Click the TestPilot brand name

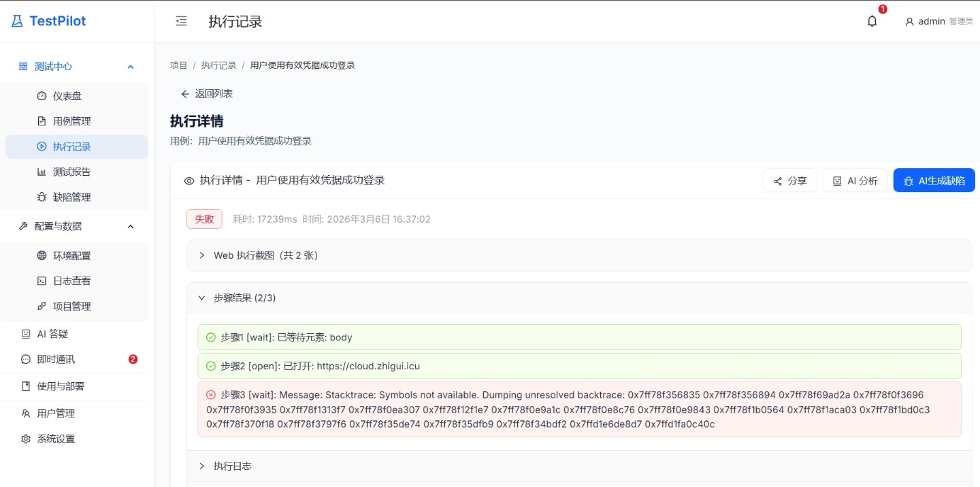[x=58, y=21]
